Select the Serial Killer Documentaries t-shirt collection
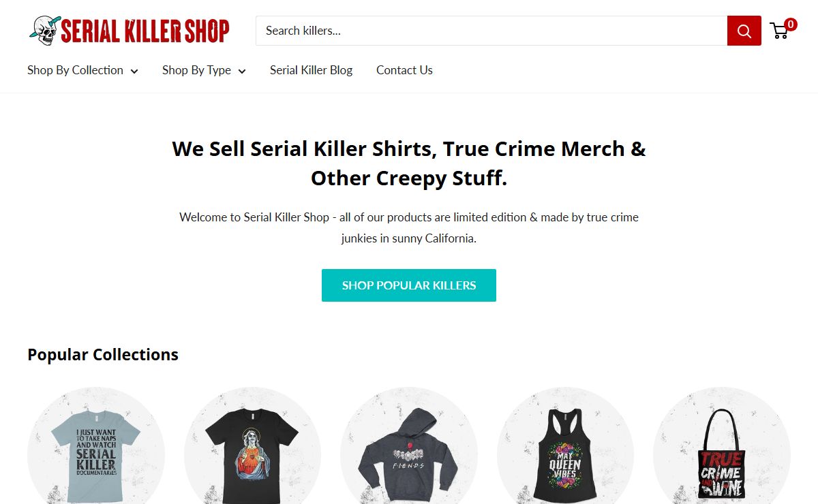Screen dimensions: 818x504 pyautogui.click(x=96, y=446)
